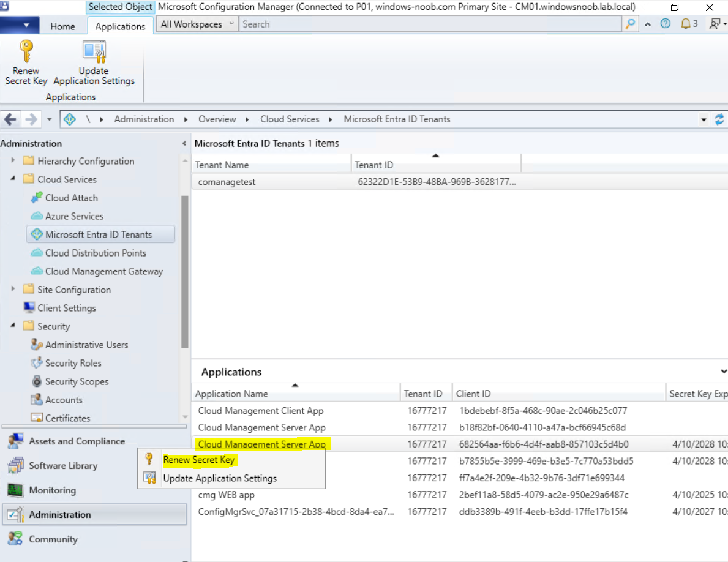Open the address bar dropdown arrow
728x562 pixels.
click(704, 119)
